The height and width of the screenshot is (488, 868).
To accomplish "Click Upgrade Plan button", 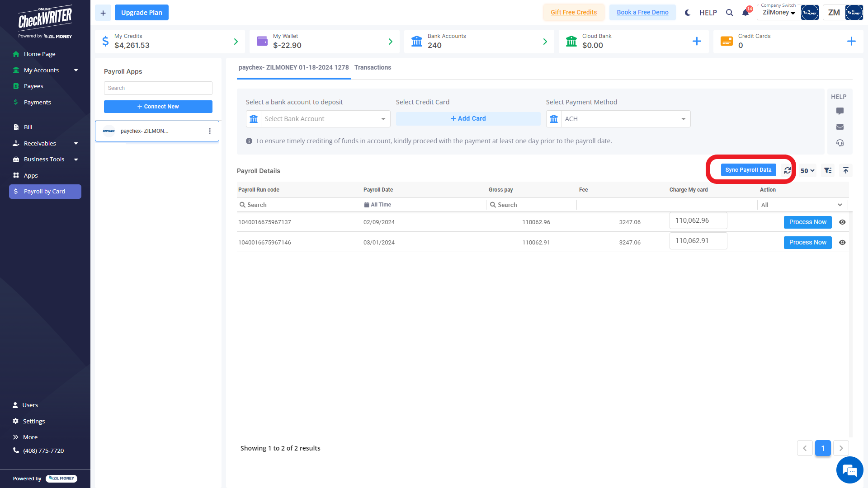I will pyautogui.click(x=142, y=13).
